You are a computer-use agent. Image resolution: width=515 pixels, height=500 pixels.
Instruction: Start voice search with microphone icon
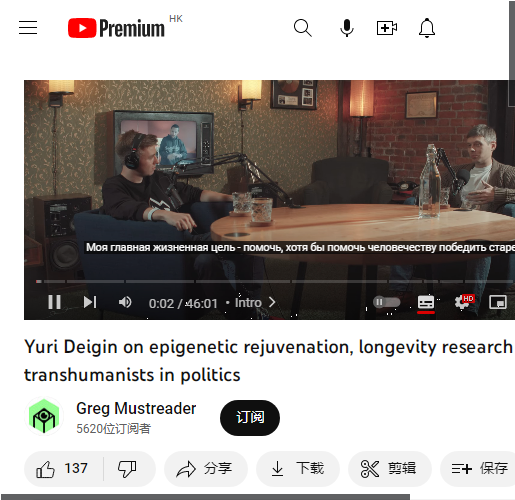pos(347,28)
